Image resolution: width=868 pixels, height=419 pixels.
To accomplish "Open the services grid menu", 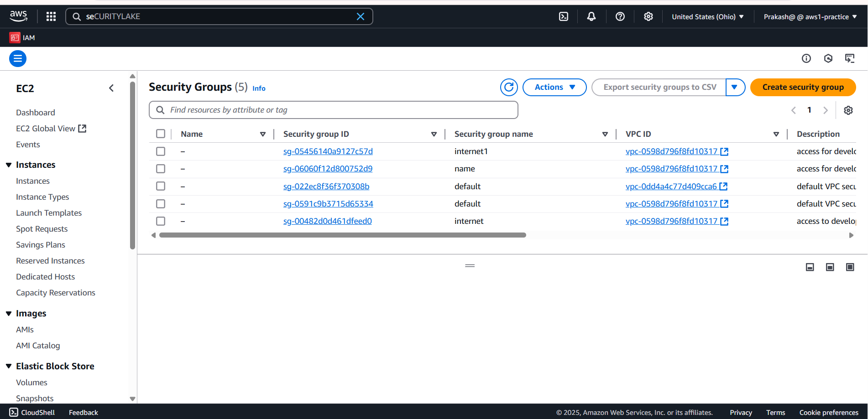I will (x=51, y=16).
